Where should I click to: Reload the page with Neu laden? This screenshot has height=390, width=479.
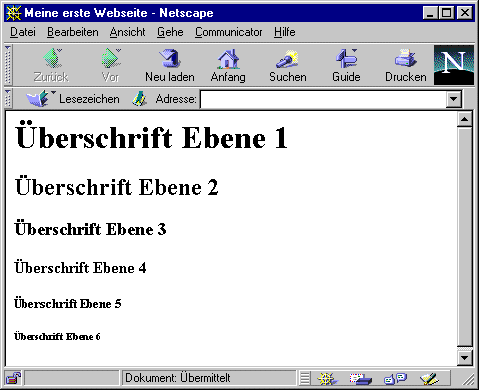tap(170, 66)
